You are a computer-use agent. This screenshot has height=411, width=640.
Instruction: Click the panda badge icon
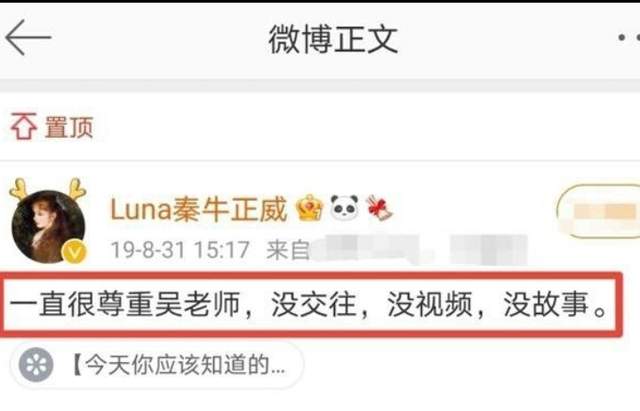coord(344,207)
